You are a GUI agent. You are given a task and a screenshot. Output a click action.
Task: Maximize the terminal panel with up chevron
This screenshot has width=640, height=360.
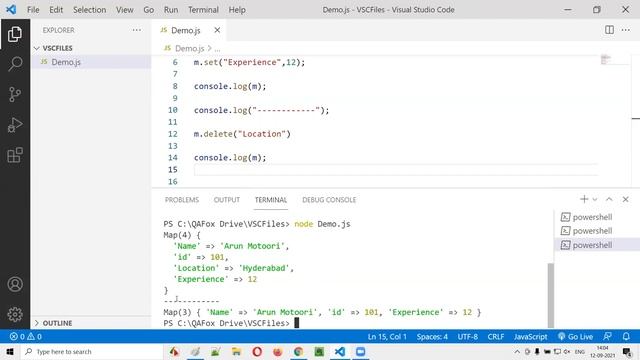[x=609, y=199]
